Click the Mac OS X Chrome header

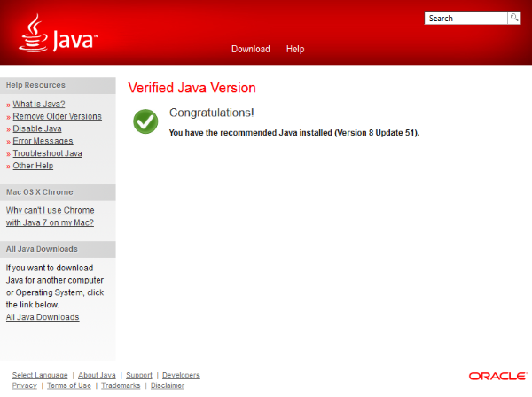tap(58, 192)
